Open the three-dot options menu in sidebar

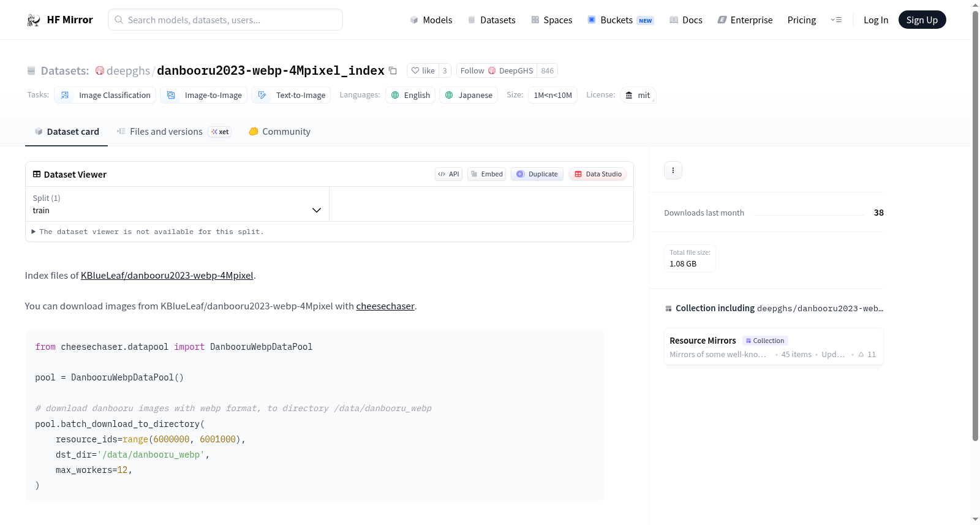pyautogui.click(x=673, y=170)
